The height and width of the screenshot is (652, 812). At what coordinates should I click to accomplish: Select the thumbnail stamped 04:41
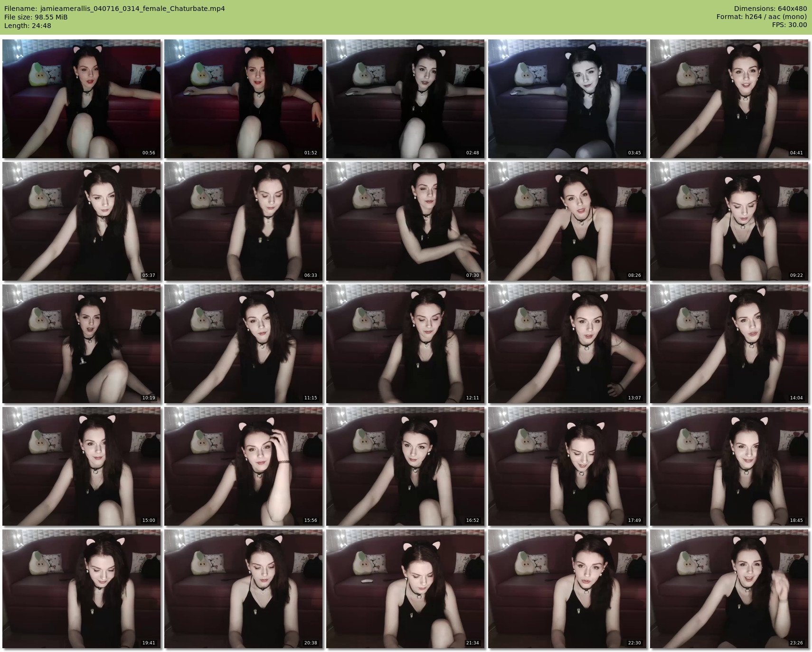click(729, 99)
